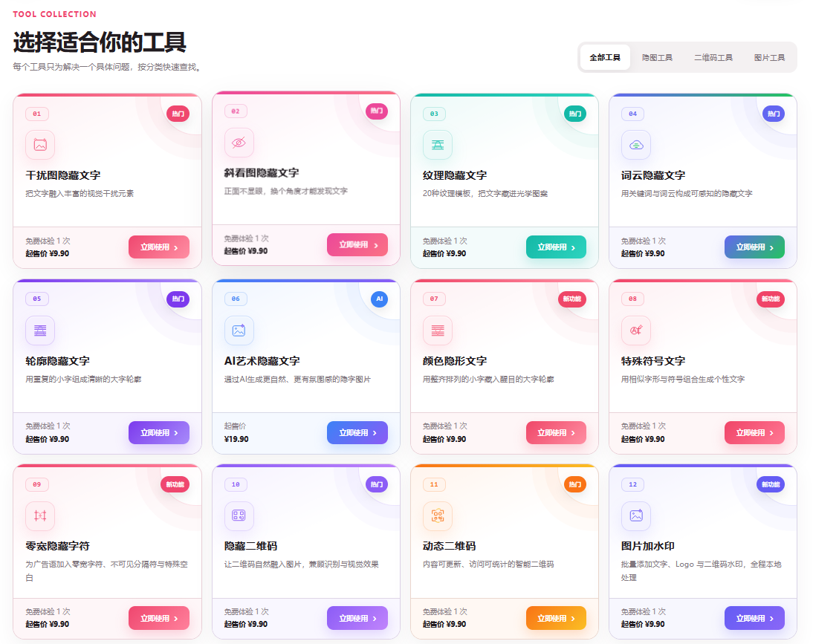Click description 内容可更新、访问可统计的智能二维码
Image resolution: width=813 pixels, height=644 pixels.
488,564
